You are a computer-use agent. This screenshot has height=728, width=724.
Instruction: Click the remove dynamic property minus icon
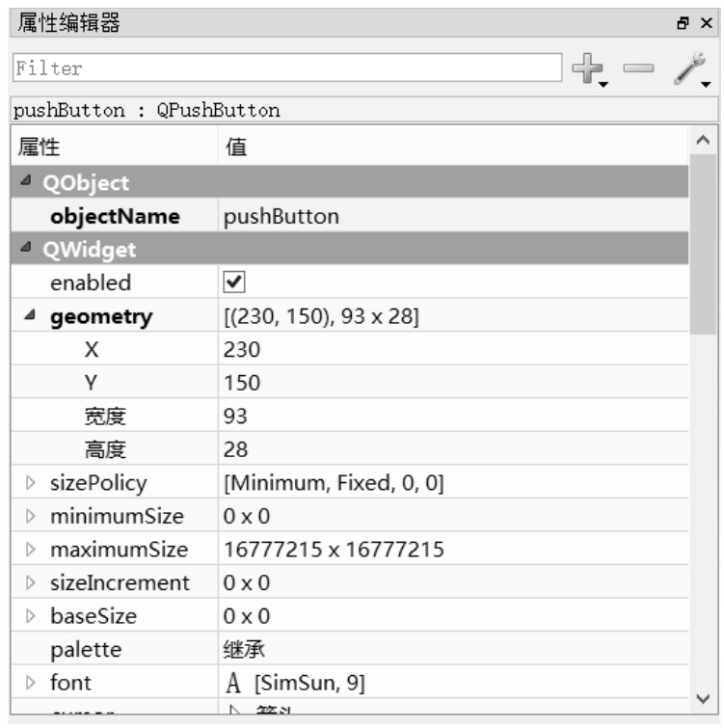point(637,67)
